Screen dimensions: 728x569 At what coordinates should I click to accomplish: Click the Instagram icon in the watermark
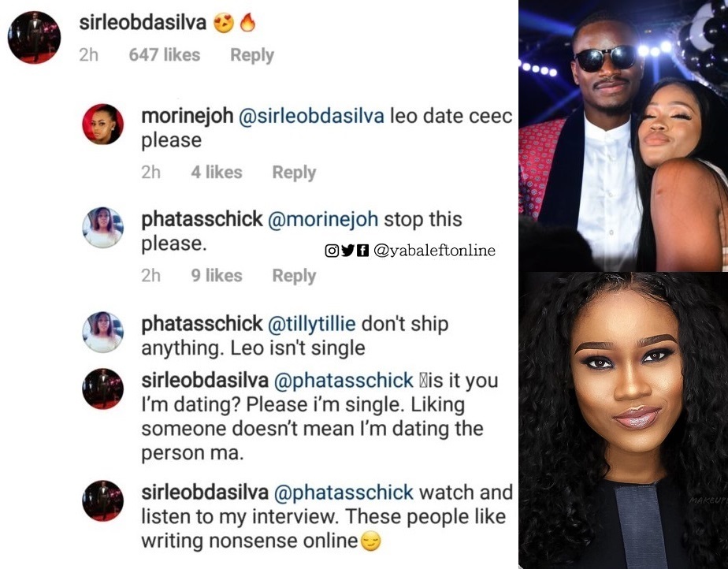click(332, 251)
